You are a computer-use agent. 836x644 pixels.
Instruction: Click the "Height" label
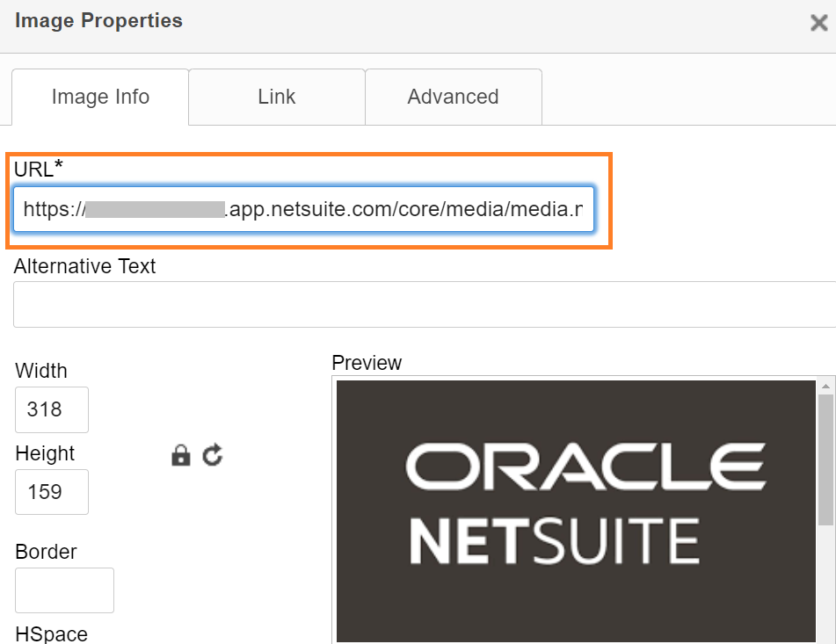(45, 453)
